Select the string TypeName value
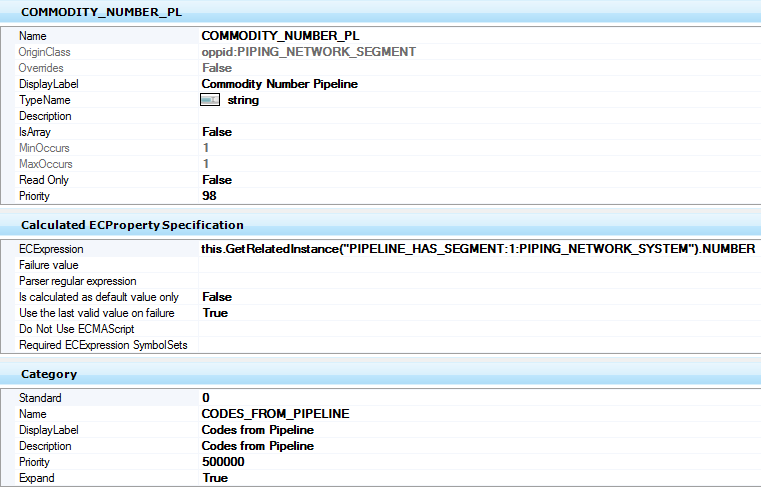 (x=243, y=100)
